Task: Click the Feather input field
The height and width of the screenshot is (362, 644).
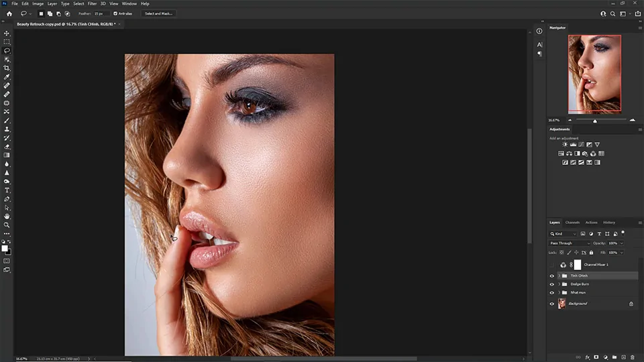Action: tap(102, 13)
